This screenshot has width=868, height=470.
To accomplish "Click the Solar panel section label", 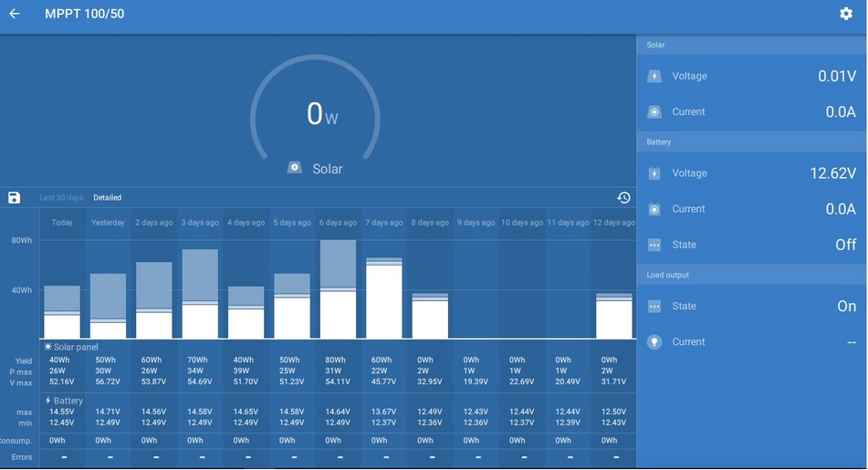I will 76,347.
